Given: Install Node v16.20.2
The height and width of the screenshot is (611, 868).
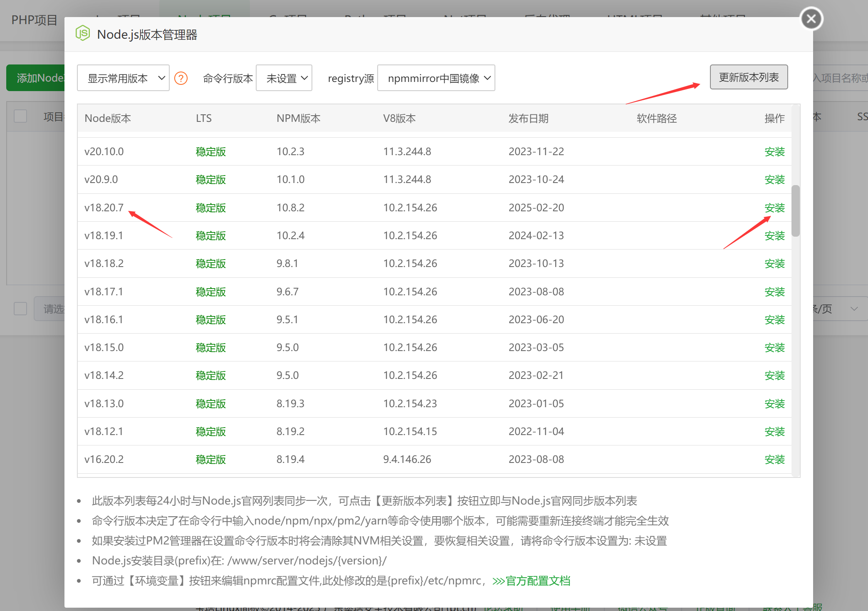Looking at the screenshot, I should pyautogui.click(x=774, y=460).
